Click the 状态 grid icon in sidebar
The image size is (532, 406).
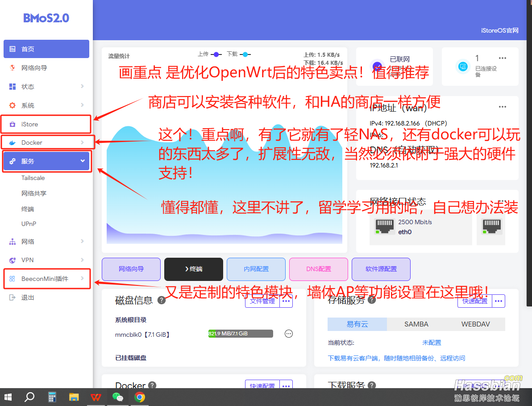(12, 87)
